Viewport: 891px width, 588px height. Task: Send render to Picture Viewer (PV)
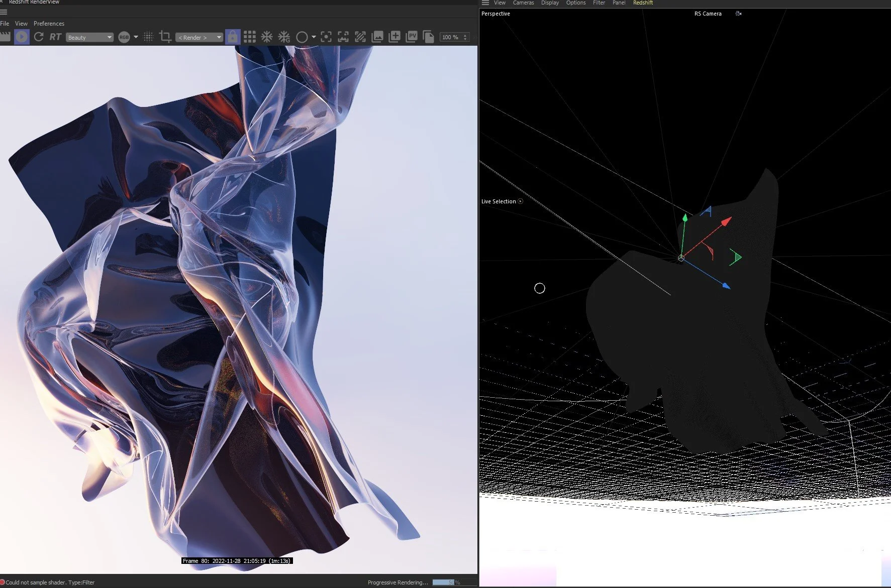pyautogui.click(x=412, y=37)
